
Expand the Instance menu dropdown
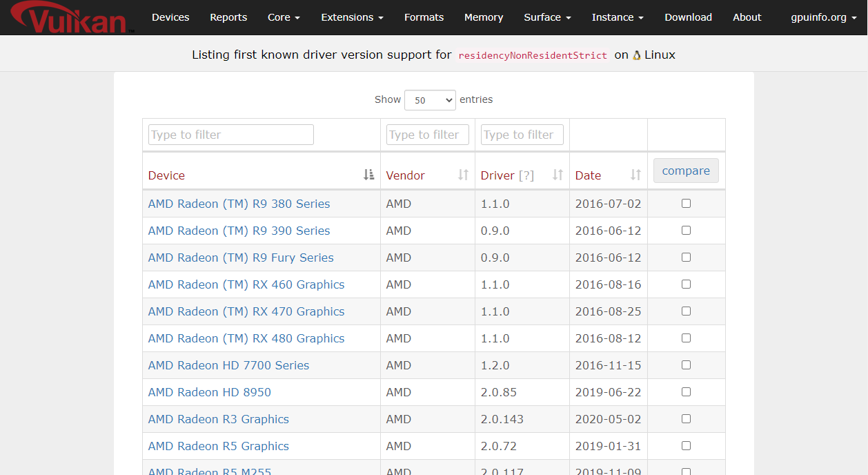pyautogui.click(x=618, y=17)
